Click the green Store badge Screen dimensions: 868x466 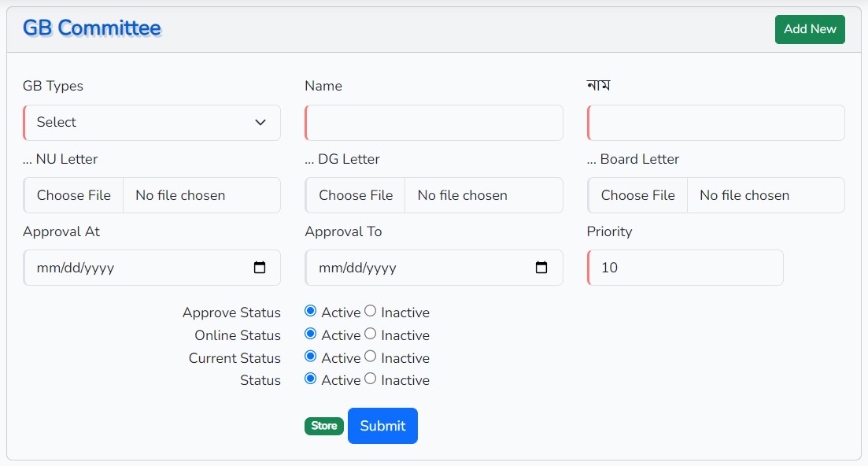pos(324,426)
